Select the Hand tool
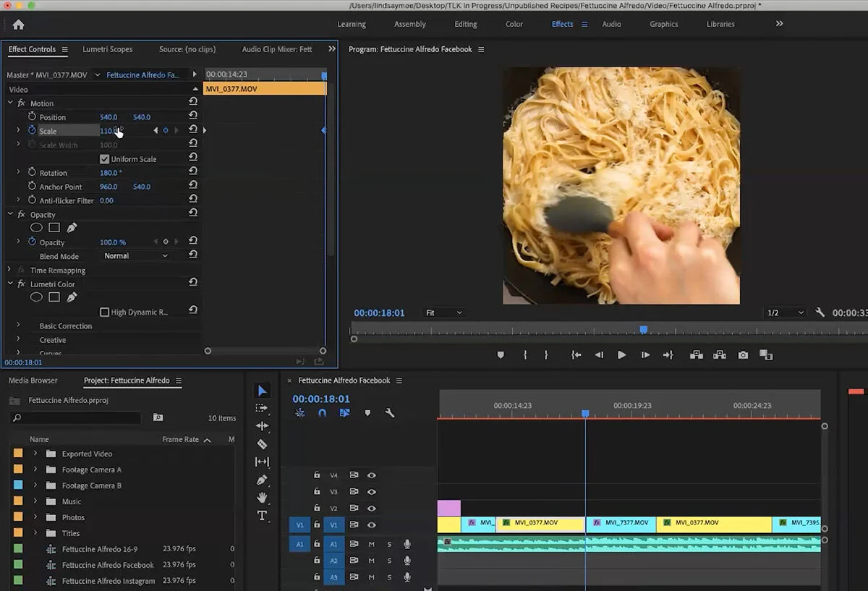Image resolution: width=868 pixels, height=591 pixels. coord(262,498)
